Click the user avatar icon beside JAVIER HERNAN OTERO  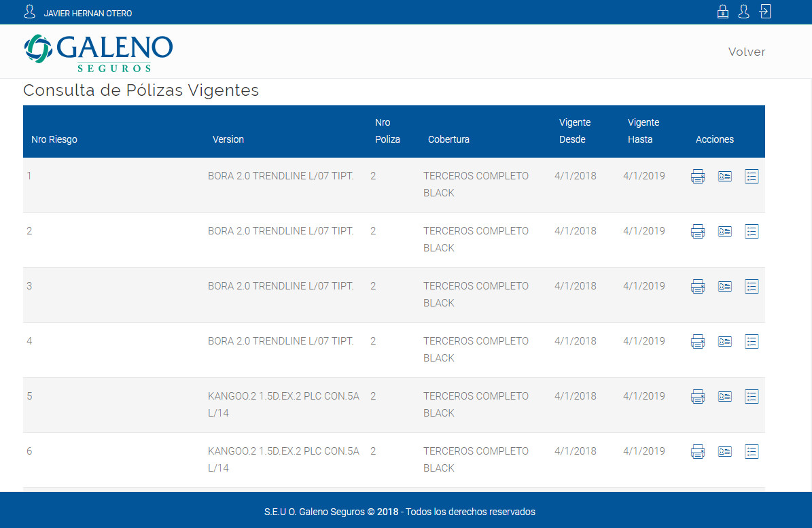coord(29,12)
